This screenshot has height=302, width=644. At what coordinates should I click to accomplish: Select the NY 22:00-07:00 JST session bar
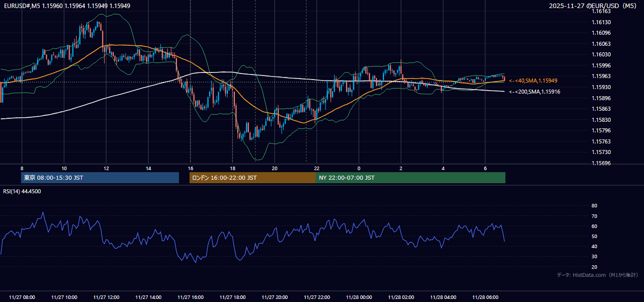click(x=411, y=178)
